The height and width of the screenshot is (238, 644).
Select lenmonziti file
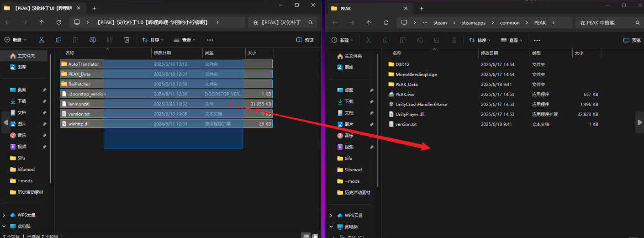point(166,104)
